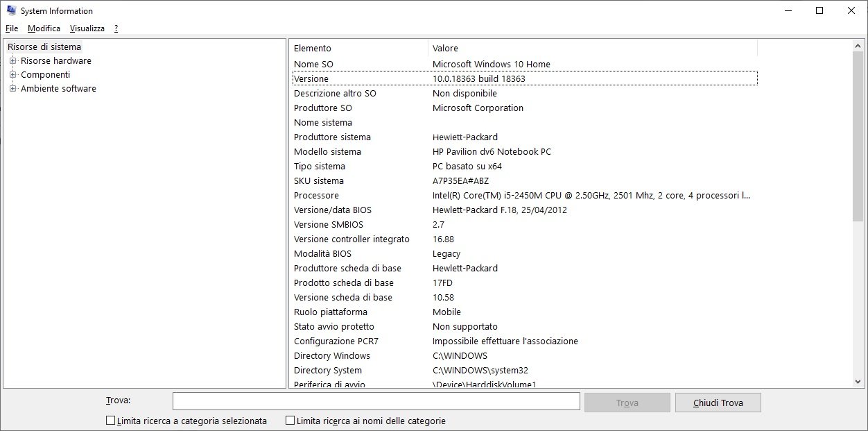Select the Processore row
Image resolution: width=868 pixels, height=431 pixels.
(525, 196)
